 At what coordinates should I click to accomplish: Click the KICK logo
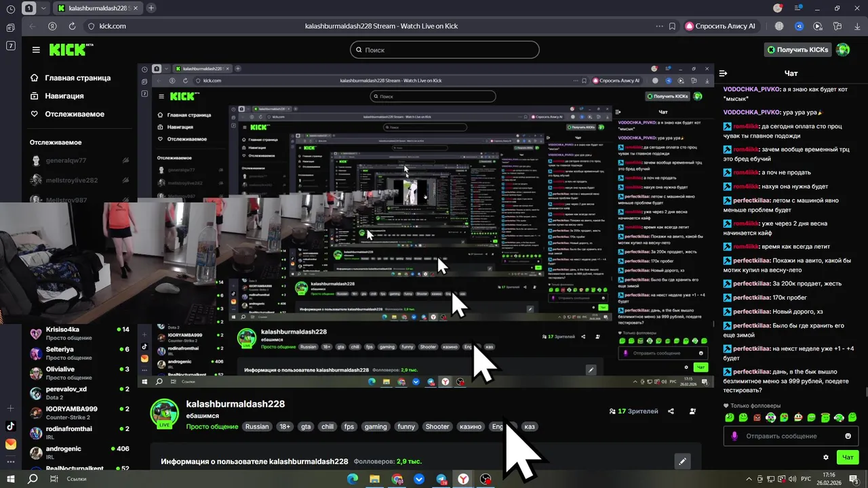pos(71,49)
